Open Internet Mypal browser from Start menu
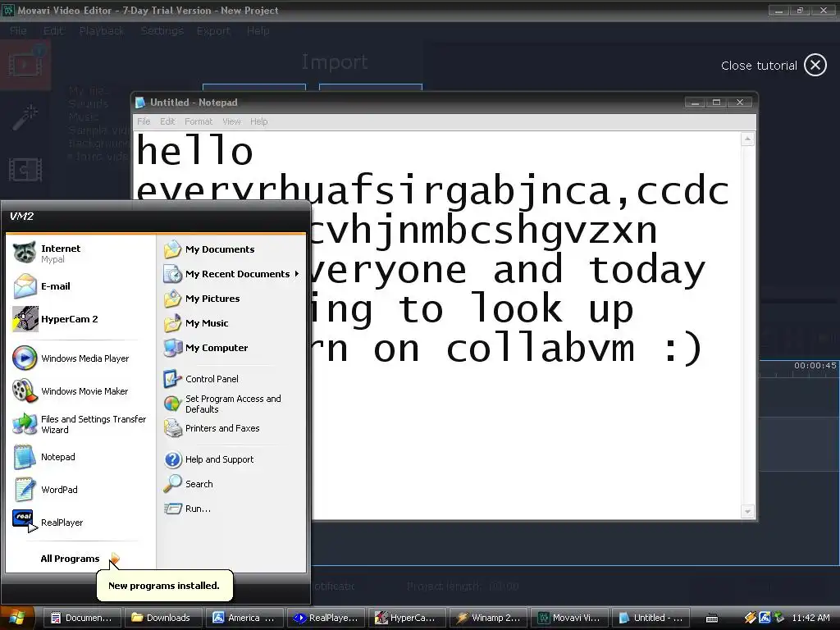The width and height of the screenshot is (840, 630). point(80,253)
